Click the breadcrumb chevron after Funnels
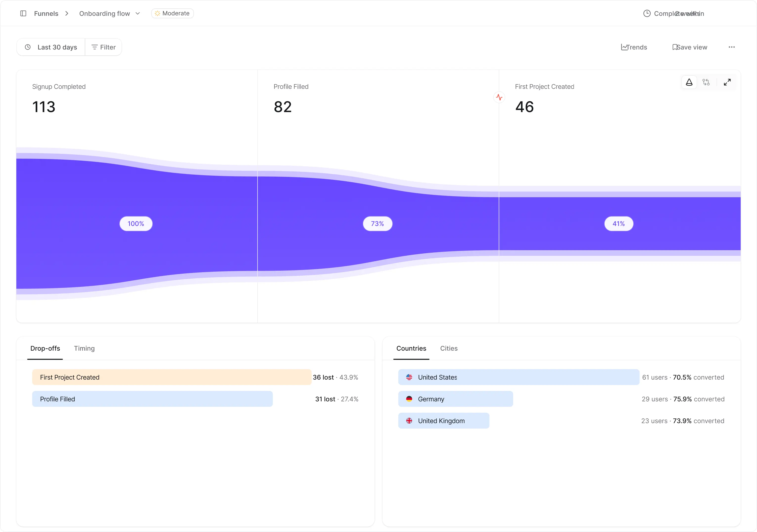This screenshot has height=532, width=757. (67, 14)
